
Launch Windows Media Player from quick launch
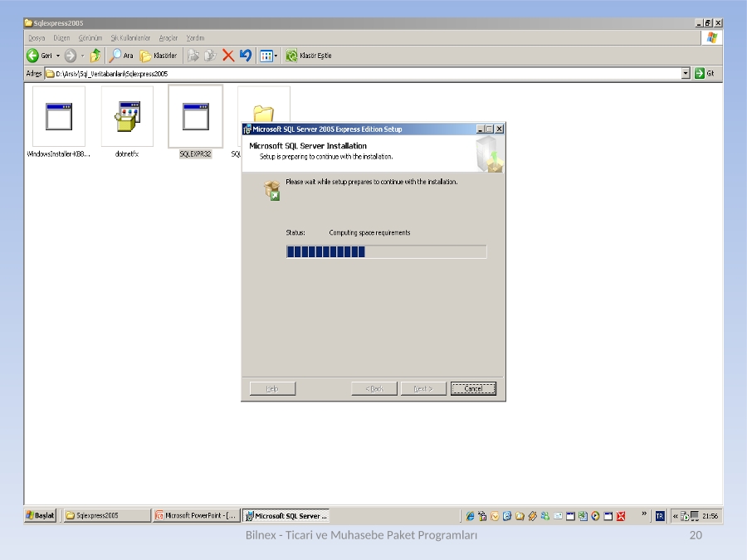(x=595, y=516)
